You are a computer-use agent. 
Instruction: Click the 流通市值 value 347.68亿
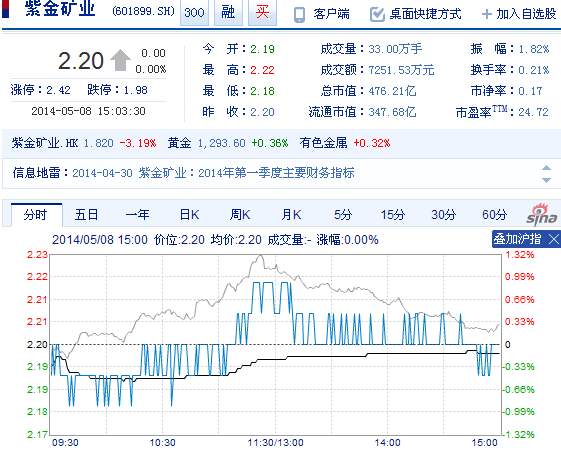pos(392,112)
